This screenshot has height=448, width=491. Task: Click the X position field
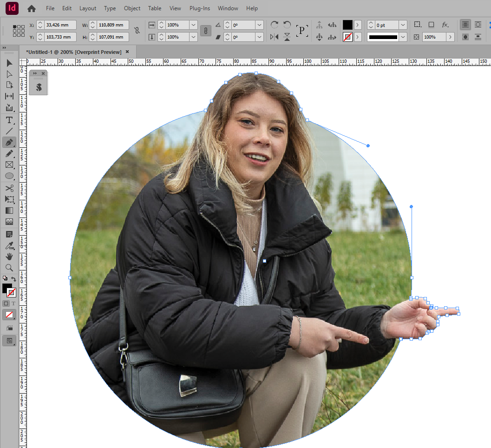60,25
